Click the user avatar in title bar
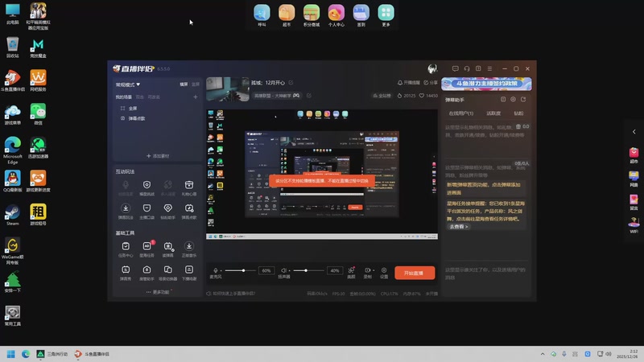 click(432, 68)
